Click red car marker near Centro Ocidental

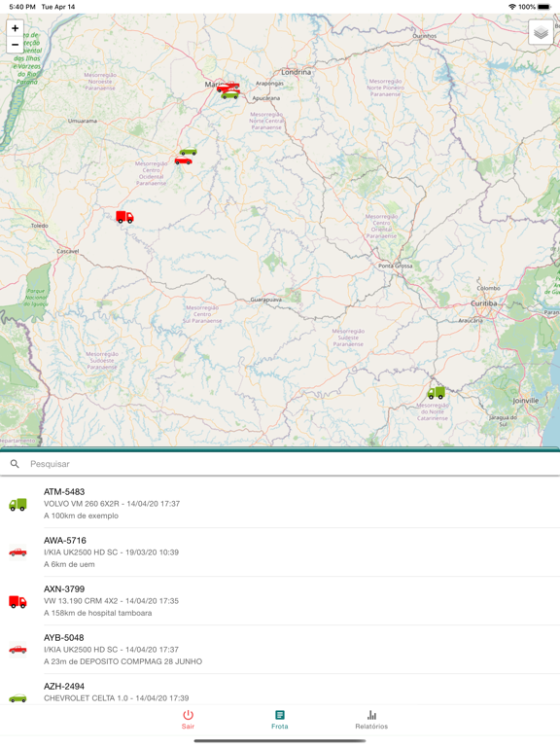pos(184,161)
